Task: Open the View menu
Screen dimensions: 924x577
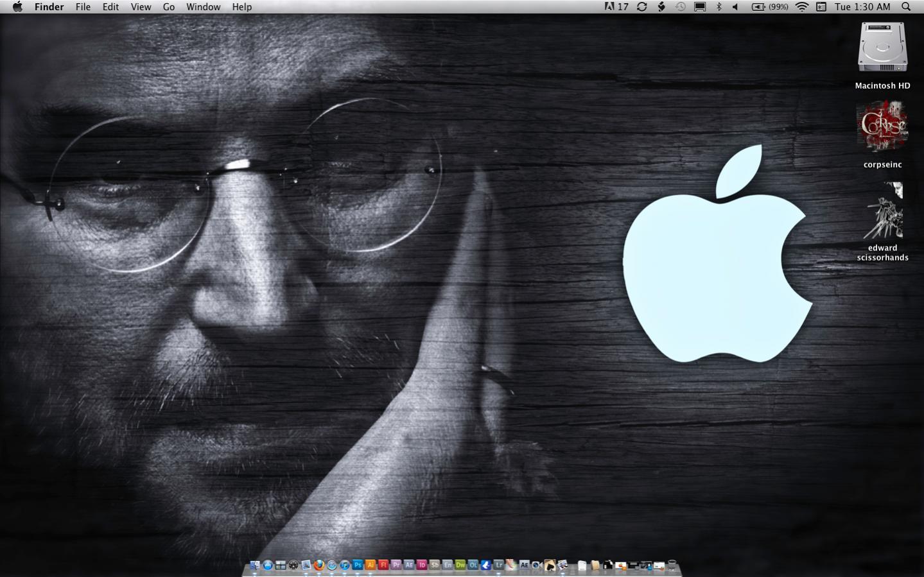Action: 141,6
